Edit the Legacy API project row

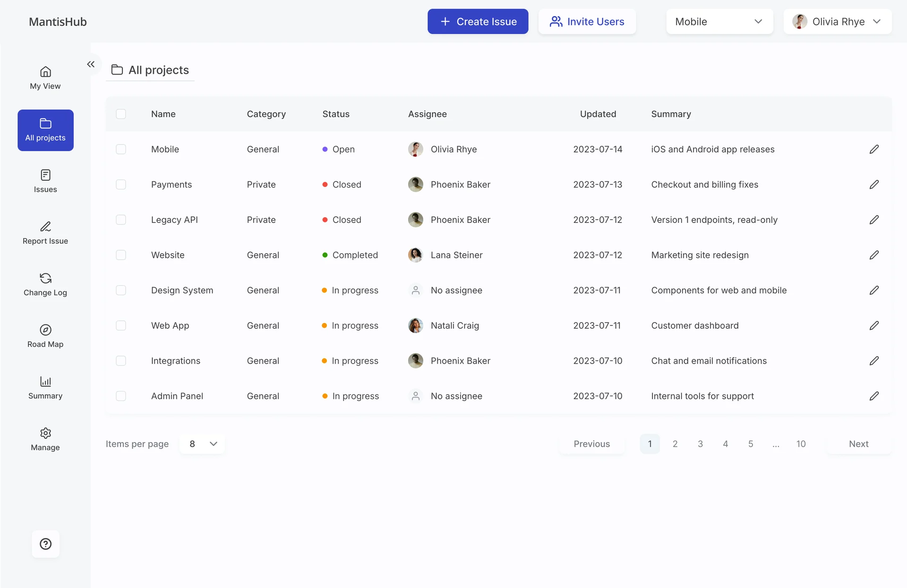tap(874, 220)
